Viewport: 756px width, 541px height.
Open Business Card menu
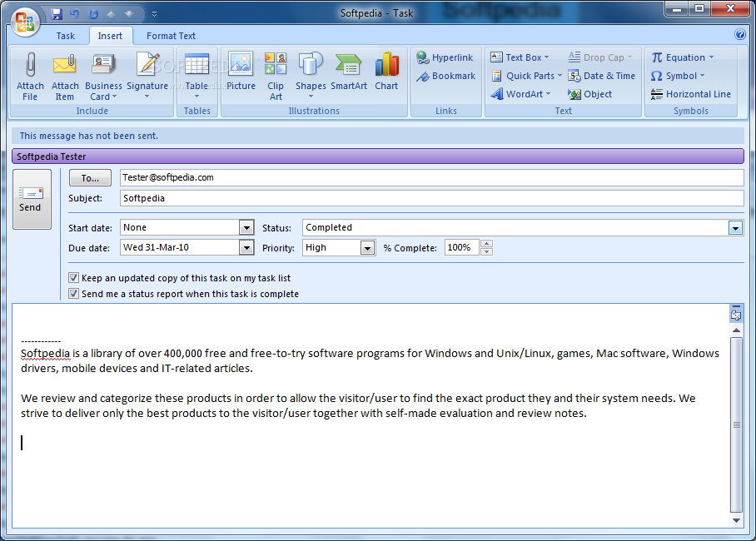coord(103,77)
